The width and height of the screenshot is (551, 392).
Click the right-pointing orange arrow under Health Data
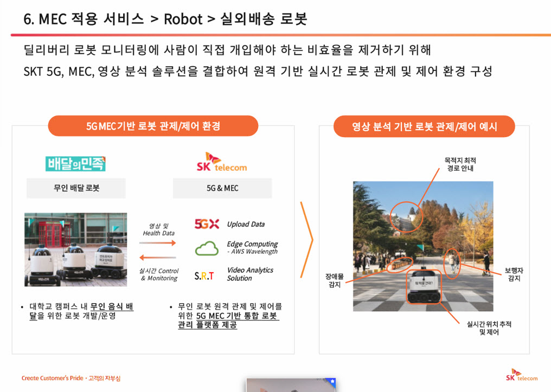157,243
